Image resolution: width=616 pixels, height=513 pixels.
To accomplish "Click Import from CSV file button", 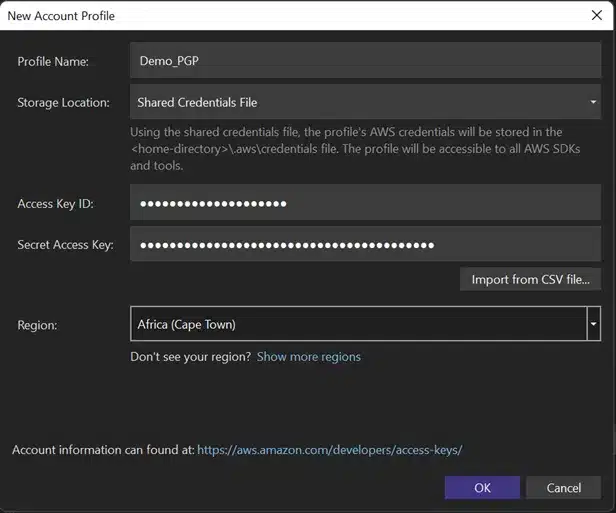I will pos(530,279).
